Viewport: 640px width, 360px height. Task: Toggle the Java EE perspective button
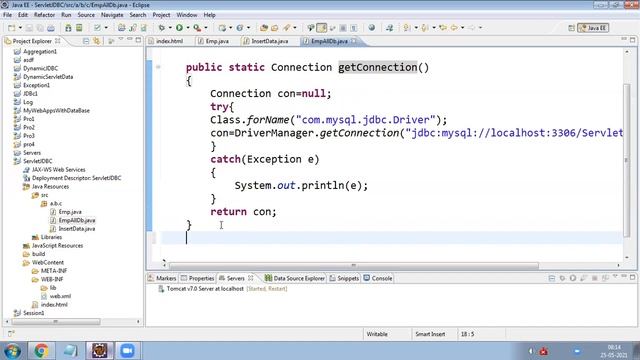tap(593, 28)
